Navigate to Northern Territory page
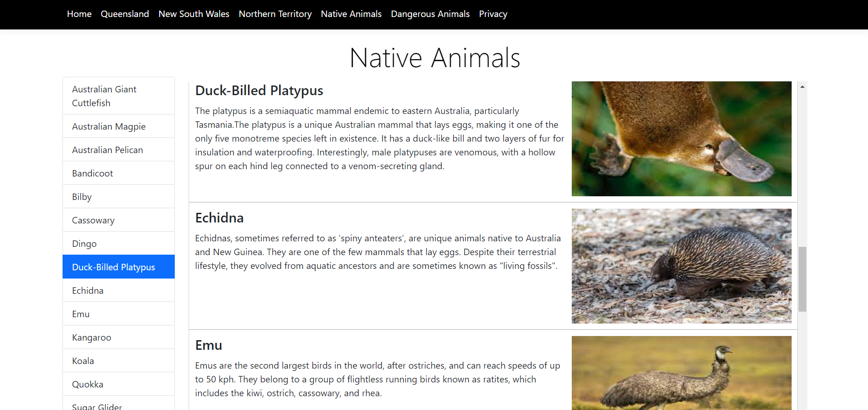Viewport: 868px width, 410px height. (275, 14)
